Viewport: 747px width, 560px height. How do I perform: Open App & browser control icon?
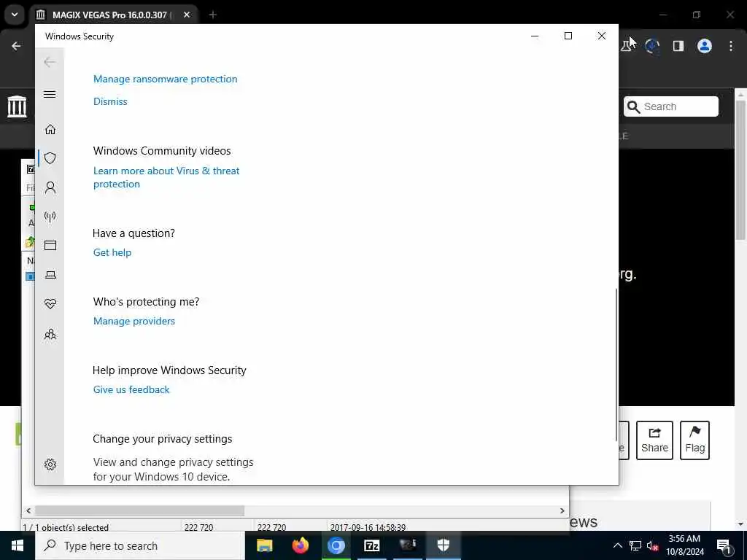click(x=50, y=245)
